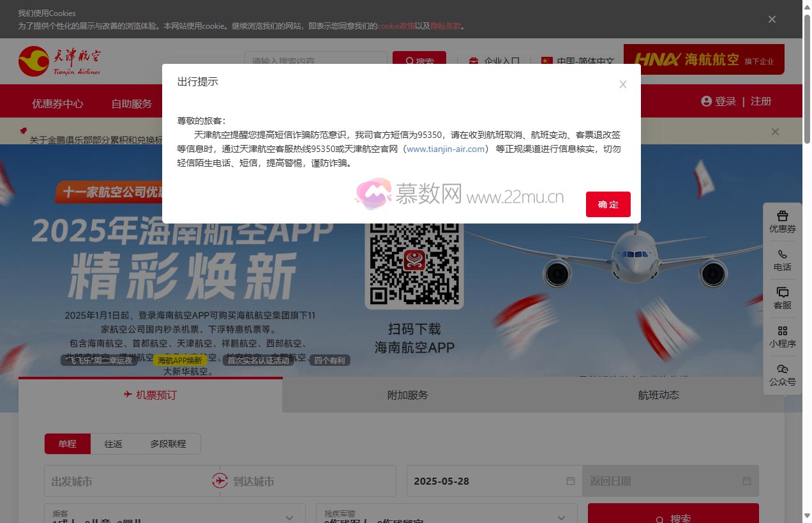Select the 单程 one-way trip option

click(x=67, y=443)
